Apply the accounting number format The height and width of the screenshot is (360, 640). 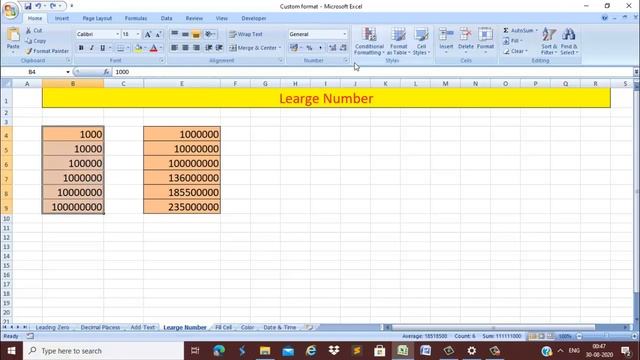coord(293,48)
